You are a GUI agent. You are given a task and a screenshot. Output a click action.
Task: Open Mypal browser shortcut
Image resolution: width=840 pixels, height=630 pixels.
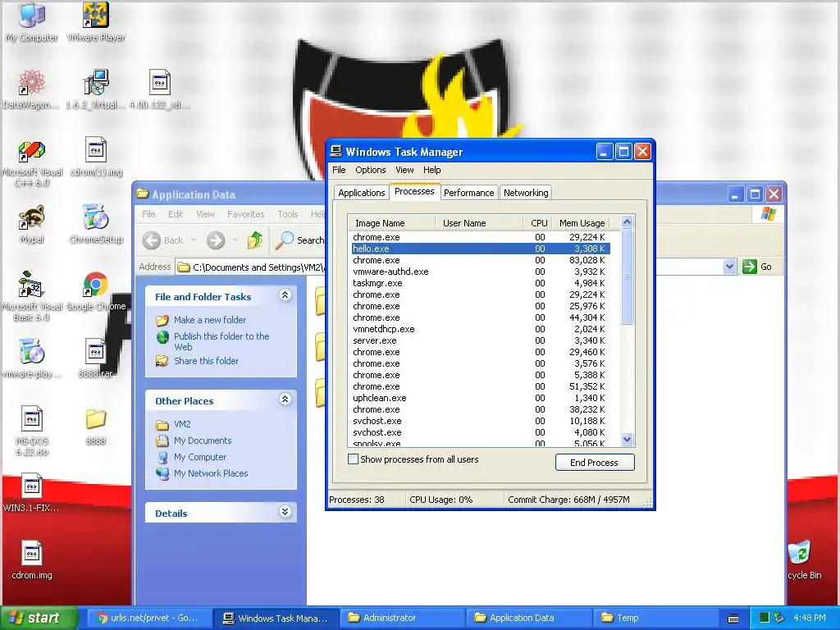pyautogui.click(x=32, y=224)
